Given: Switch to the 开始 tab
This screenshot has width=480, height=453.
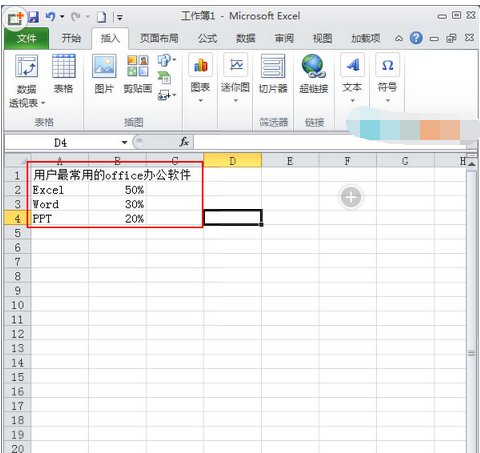Looking at the screenshot, I should pyautogui.click(x=71, y=38).
